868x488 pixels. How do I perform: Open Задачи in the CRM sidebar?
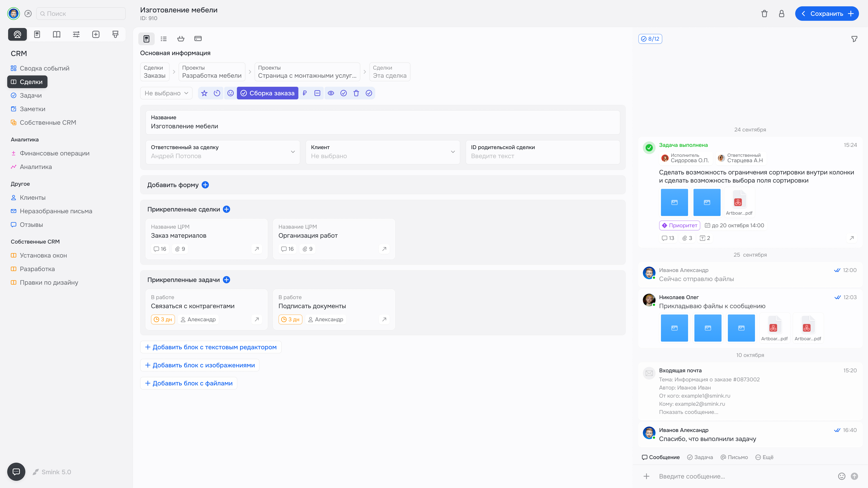pos(31,95)
